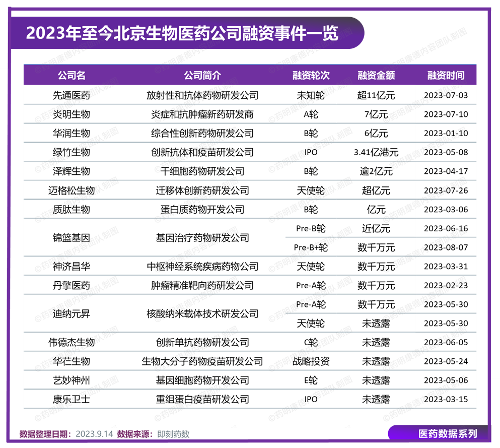Click the 融资金额 column header
The image size is (500, 448).
(x=376, y=75)
